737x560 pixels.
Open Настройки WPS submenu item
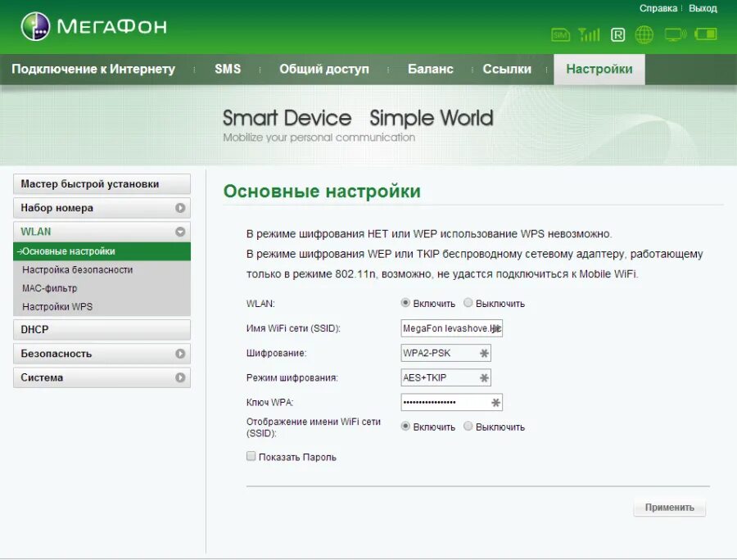click(57, 307)
